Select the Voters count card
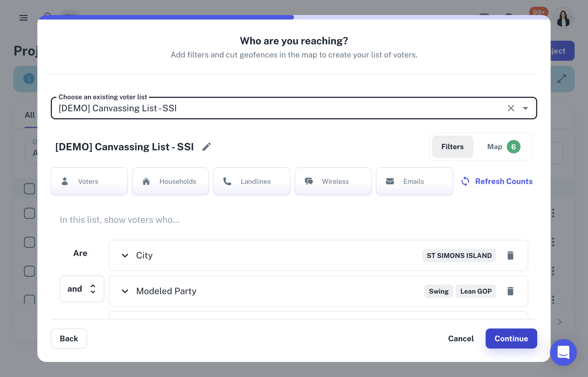This screenshot has width=588, height=377. (x=89, y=181)
